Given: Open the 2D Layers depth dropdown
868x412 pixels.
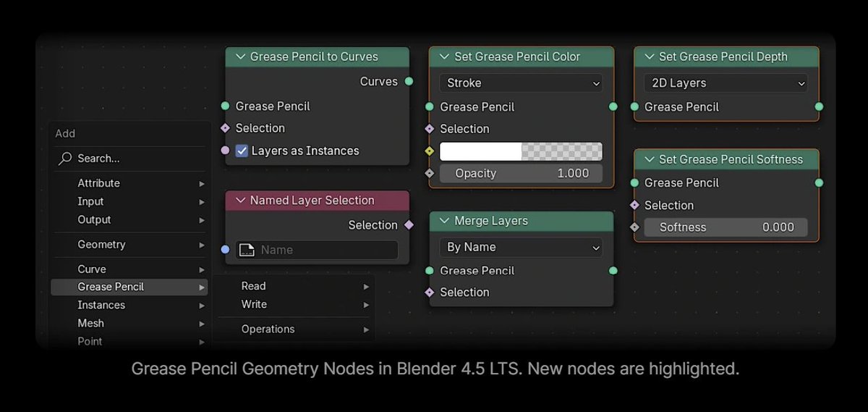Looking at the screenshot, I should point(726,83).
